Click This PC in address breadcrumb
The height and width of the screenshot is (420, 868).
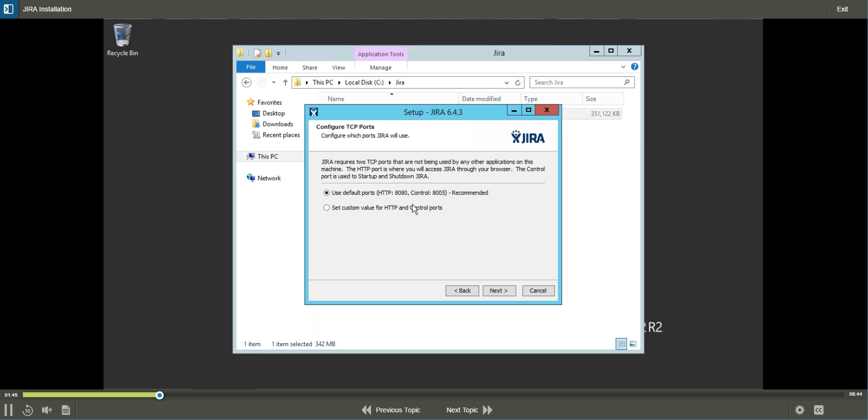tap(323, 83)
